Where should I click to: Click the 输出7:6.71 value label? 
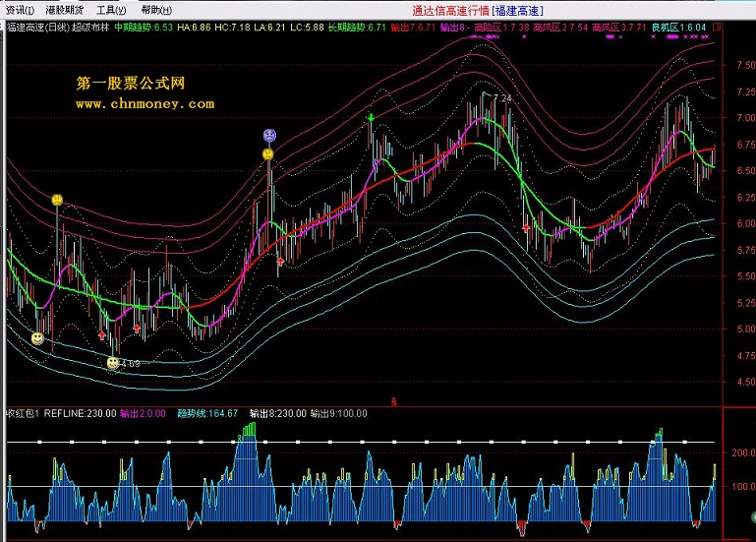pos(413,27)
